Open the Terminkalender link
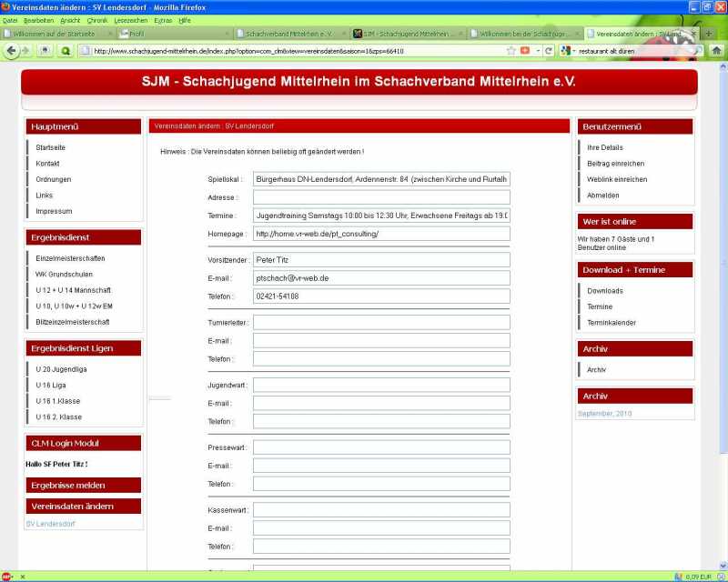This screenshot has height=582, width=728. point(611,323)
